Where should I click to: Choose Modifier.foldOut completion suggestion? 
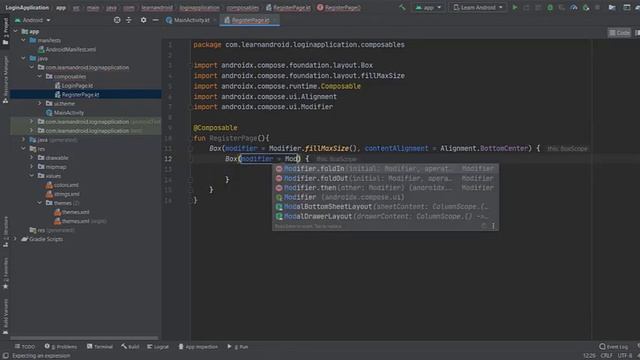(x=385, y=178)
